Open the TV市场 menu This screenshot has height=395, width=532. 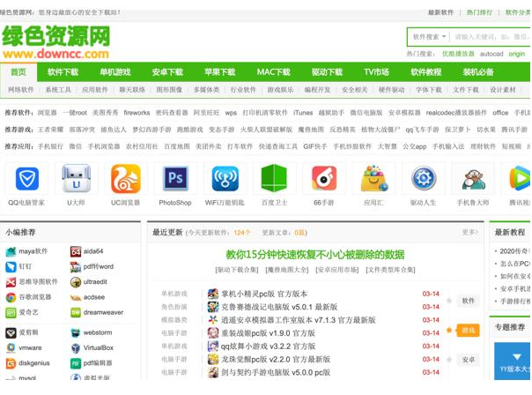(377, 72)
